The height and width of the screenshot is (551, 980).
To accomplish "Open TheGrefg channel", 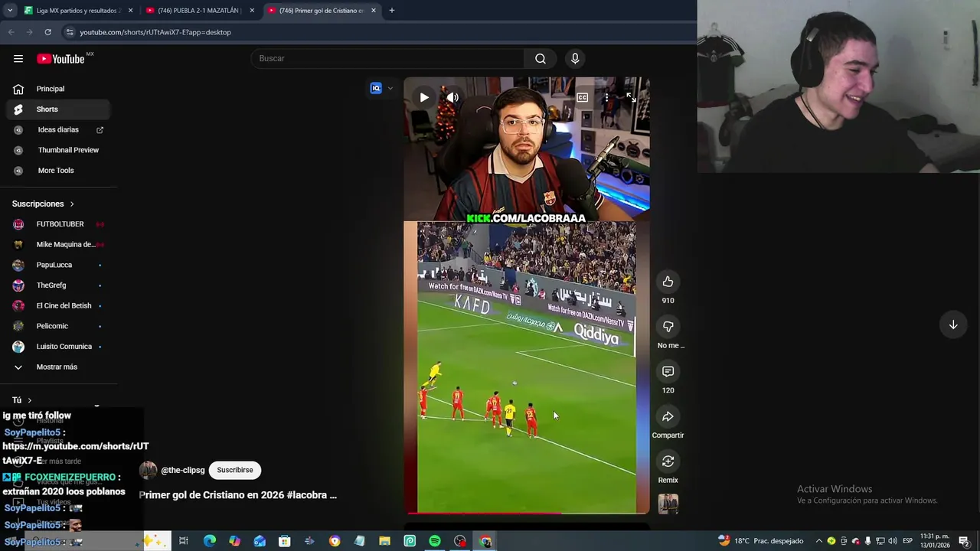I will pos(58,285).
